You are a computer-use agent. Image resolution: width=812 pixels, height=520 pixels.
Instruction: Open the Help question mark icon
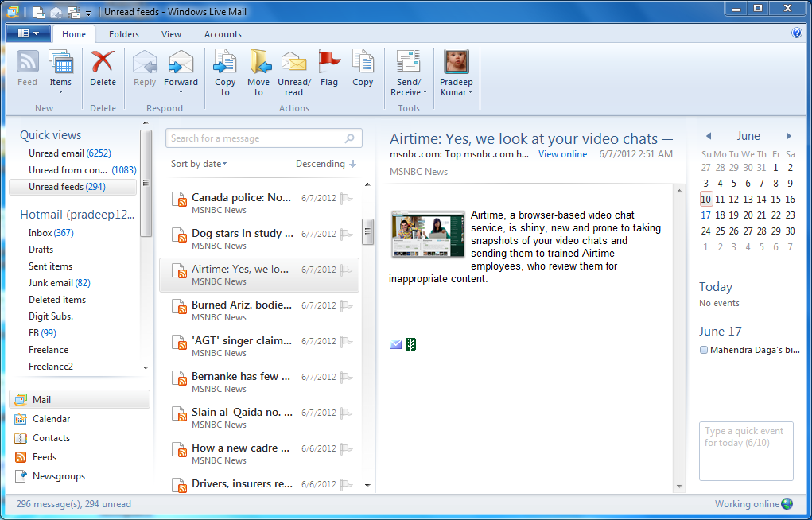pos(796,33)
